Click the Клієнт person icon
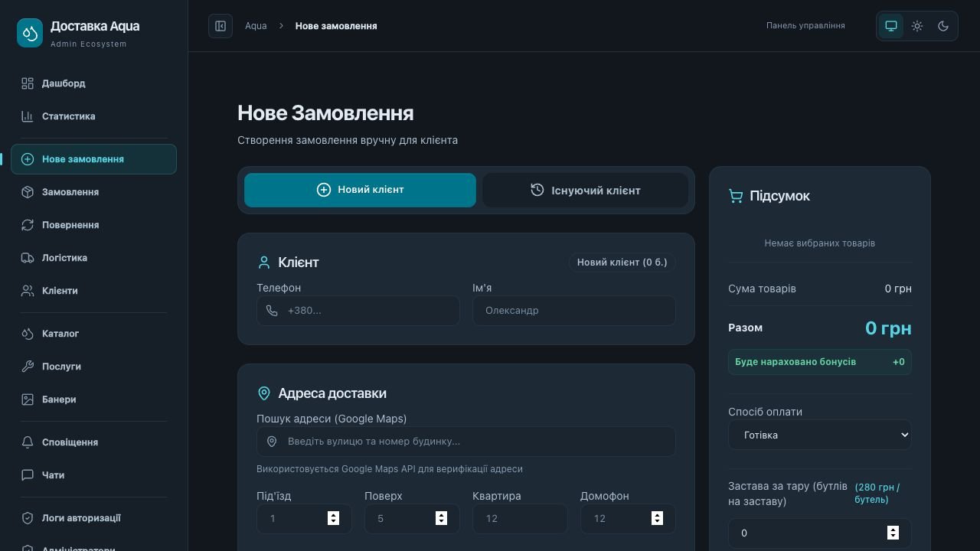Image resolution: width=980 pixels, height=551 pixels. [x=264, y=262]
